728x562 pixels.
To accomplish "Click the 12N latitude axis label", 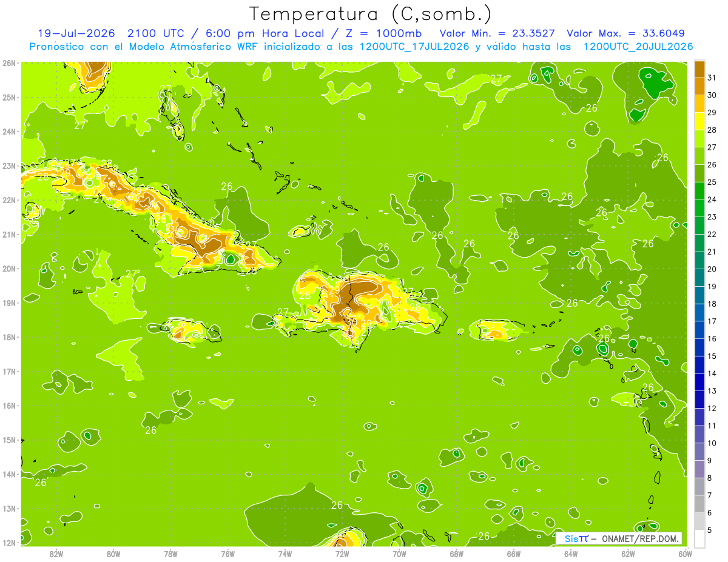I will [x=9, y=543].
